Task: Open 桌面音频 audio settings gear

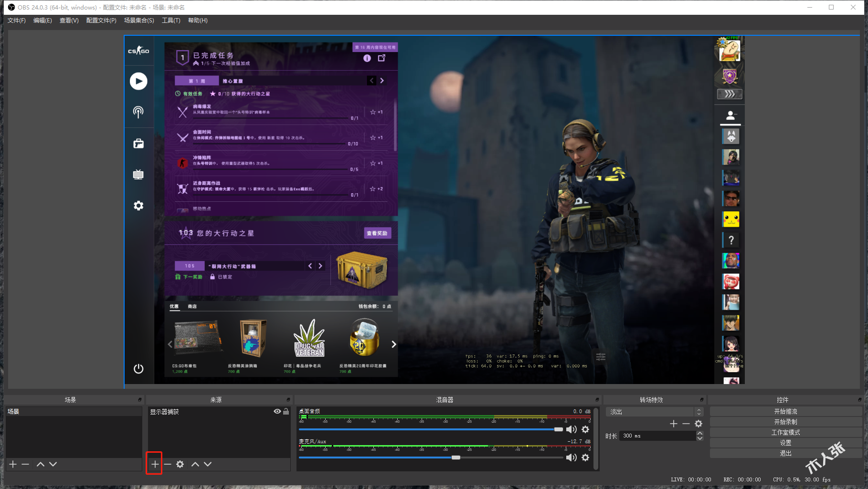Action: tap(585, 429)
